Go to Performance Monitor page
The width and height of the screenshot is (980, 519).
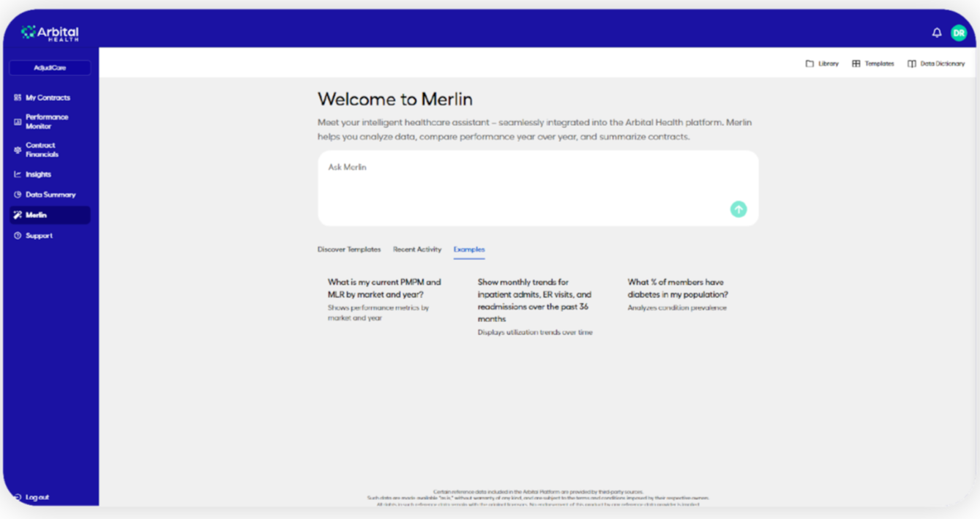(47, 122)
